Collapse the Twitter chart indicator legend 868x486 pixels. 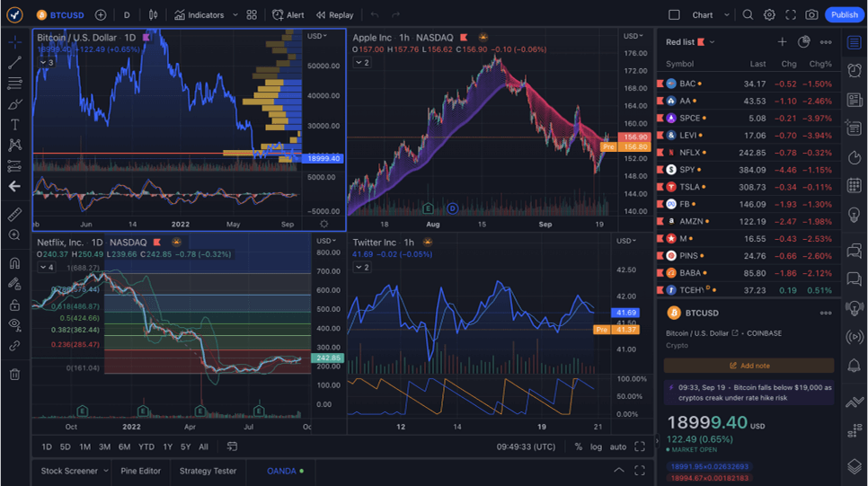pos(362,268)
